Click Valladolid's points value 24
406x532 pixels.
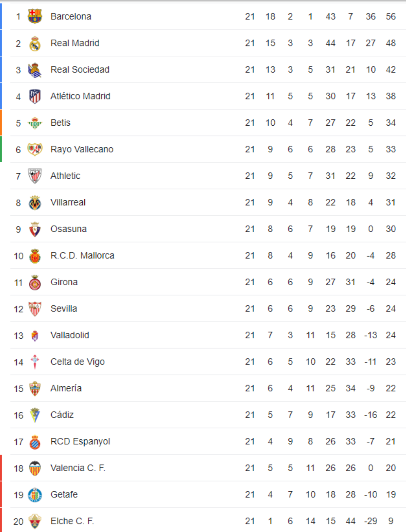point(391,335)
